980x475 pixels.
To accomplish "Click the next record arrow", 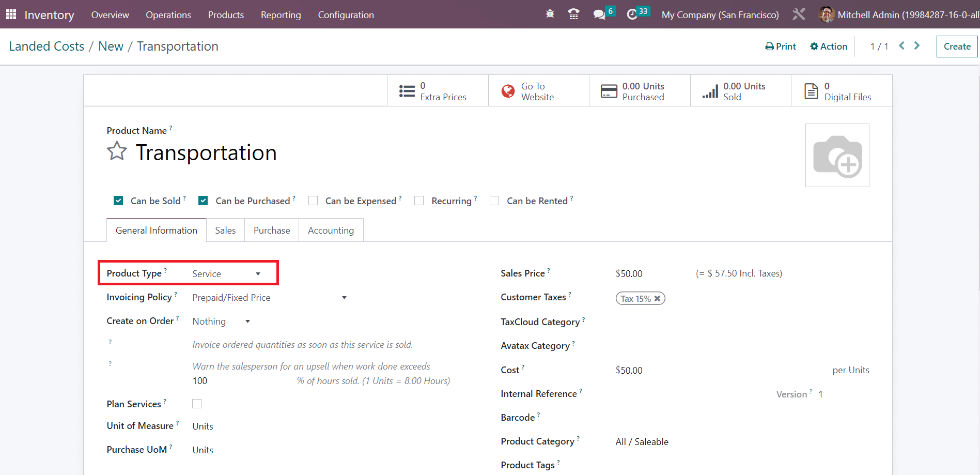I will pyautogui.click(x=917, y=46).
